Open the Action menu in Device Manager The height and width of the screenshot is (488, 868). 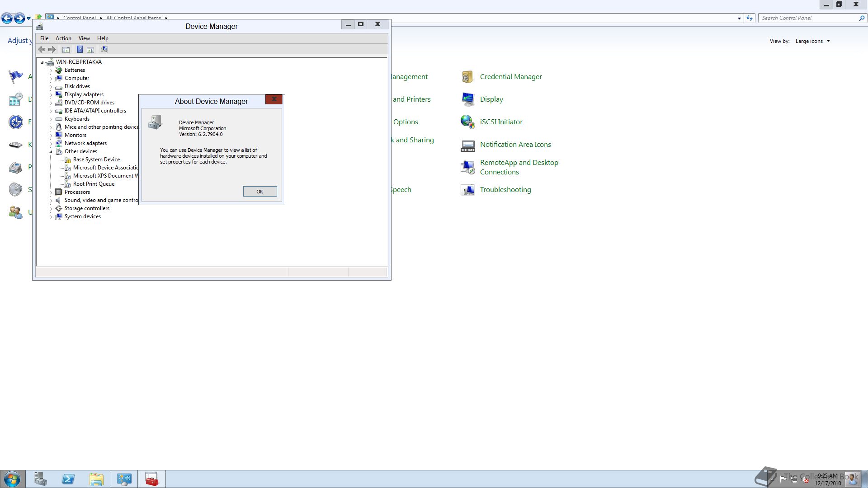(x=63, y=38)
